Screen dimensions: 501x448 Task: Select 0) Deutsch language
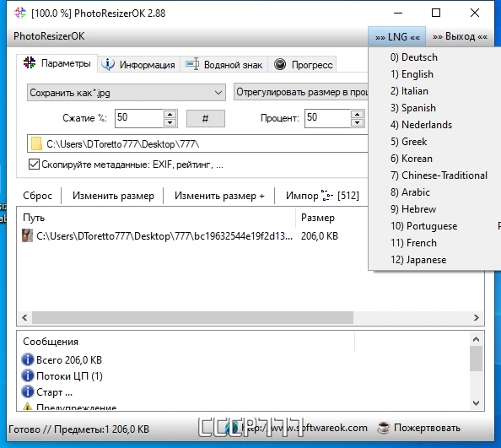point(434,57)
